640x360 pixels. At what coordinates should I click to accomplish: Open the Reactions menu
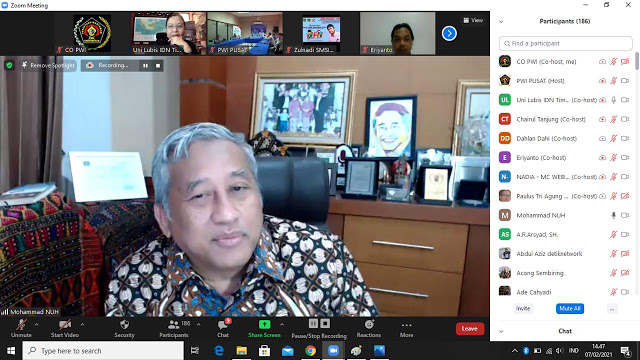pyautogui.click(x=369, y=328)
